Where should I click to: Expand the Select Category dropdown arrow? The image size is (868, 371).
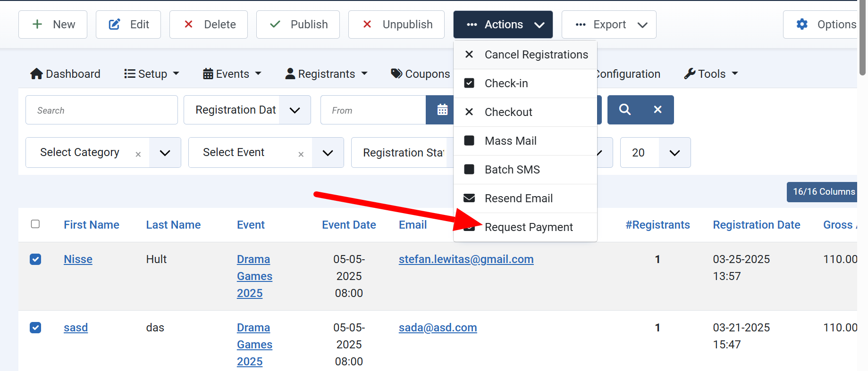(x=165, y=153)
